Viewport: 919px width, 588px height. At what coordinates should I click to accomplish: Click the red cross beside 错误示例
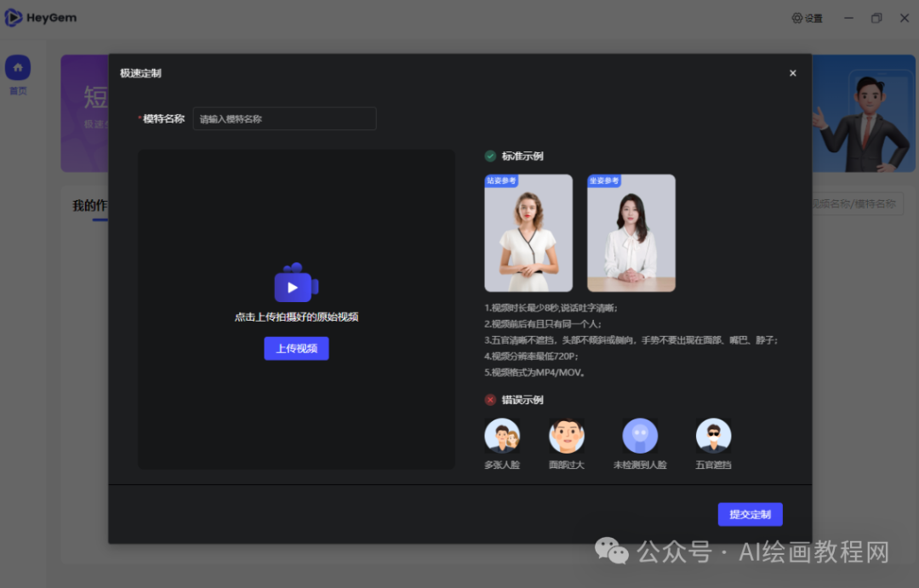490,399
